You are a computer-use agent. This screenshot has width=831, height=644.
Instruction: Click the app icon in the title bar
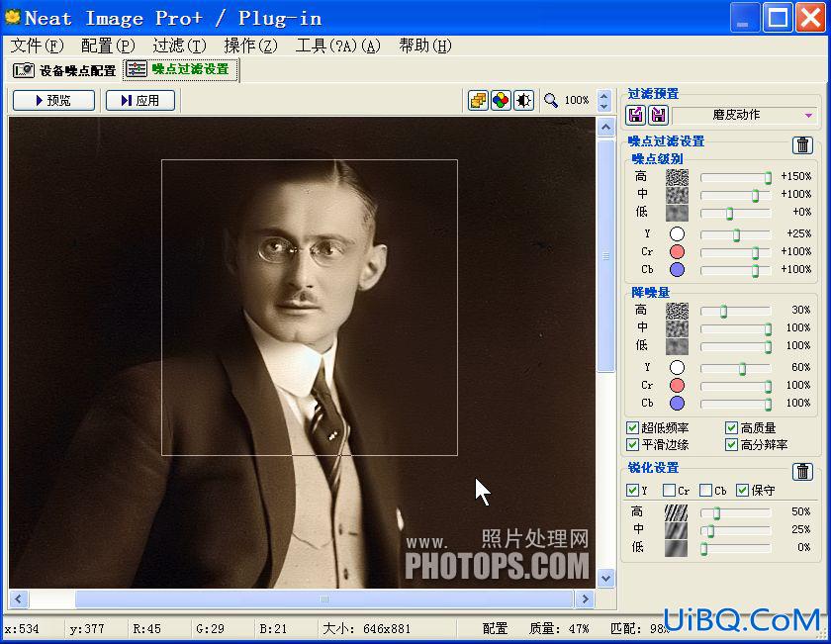pyautogui.click(x=12, y=18)
